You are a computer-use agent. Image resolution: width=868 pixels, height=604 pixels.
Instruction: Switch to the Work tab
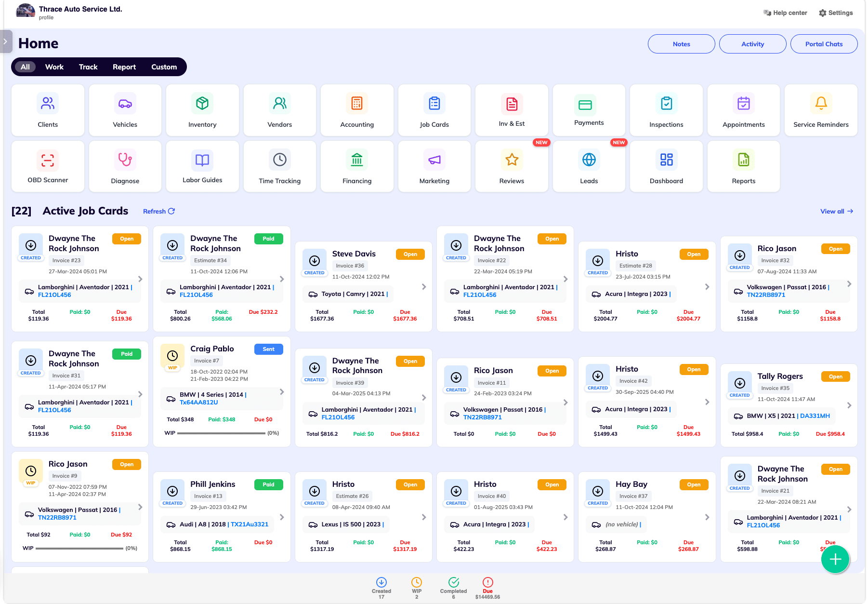54,67
